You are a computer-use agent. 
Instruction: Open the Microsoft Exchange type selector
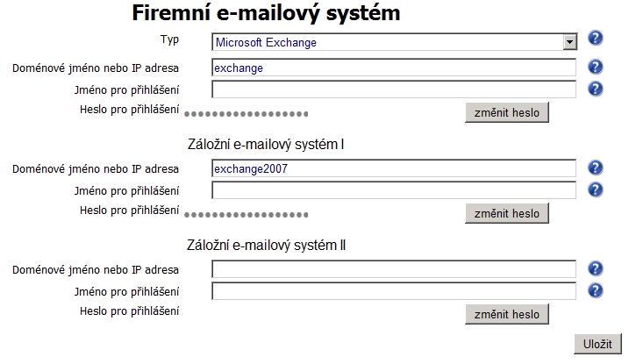click(x=394, y=42)
